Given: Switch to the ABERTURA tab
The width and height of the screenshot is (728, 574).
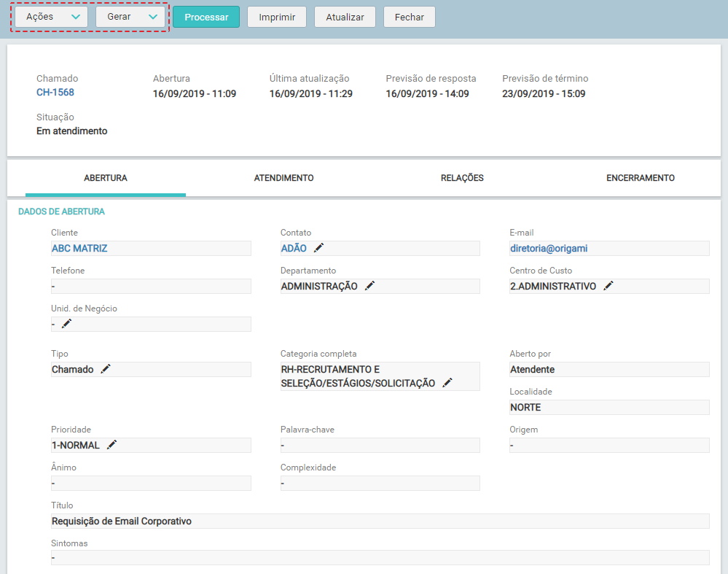Looking at the screenshot, I should (x=106, y=178).
